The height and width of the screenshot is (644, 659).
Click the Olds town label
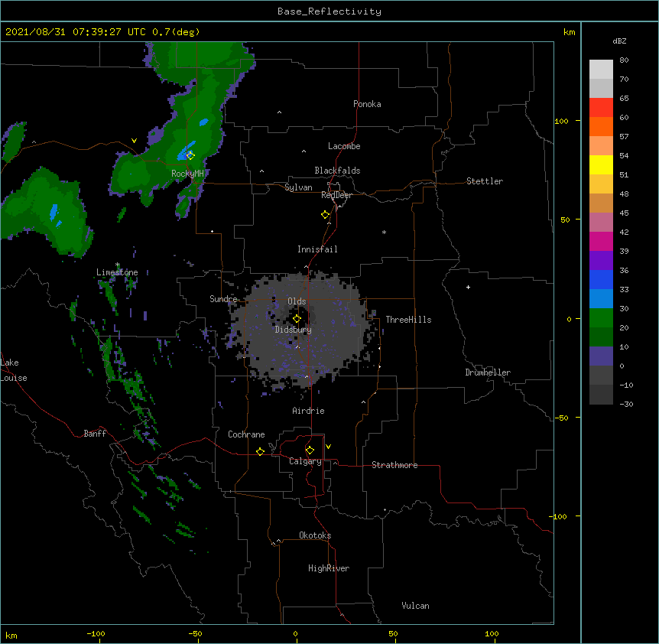297,301
